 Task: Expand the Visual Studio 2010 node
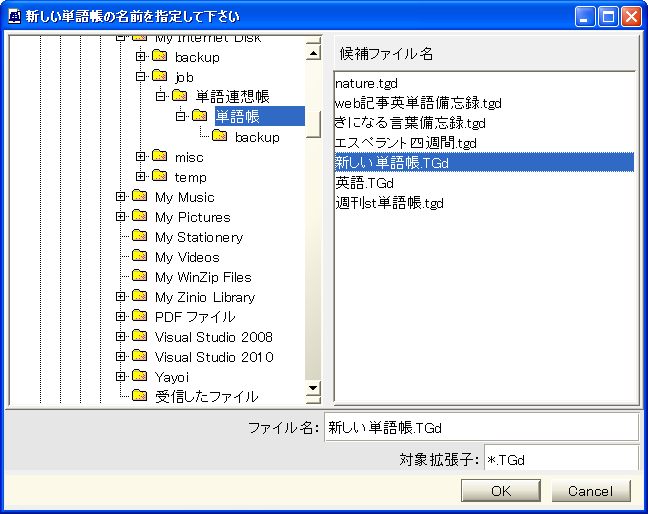pos(120,356)
